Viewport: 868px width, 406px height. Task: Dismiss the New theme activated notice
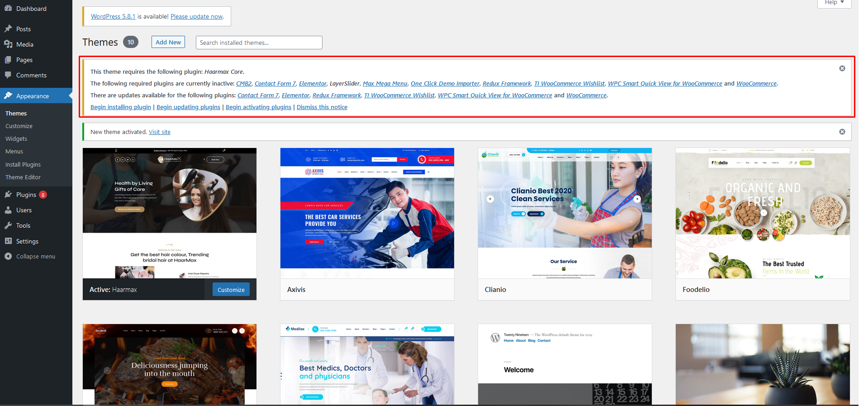842,132
